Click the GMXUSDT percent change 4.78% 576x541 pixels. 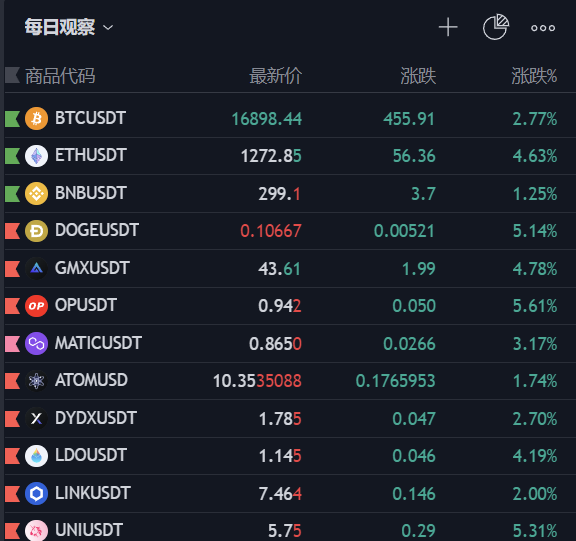pos(535,269)
